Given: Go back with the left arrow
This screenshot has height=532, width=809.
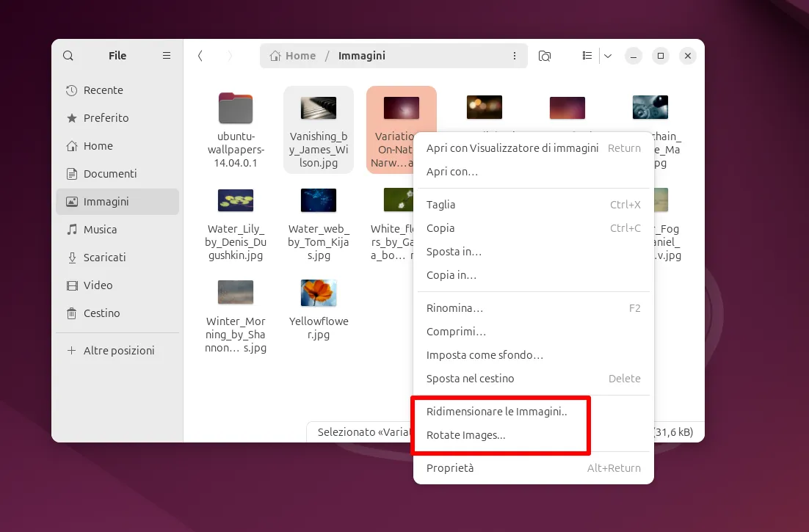Looking at the screenshot, I should pyautogui.click(x=200, y=56).
